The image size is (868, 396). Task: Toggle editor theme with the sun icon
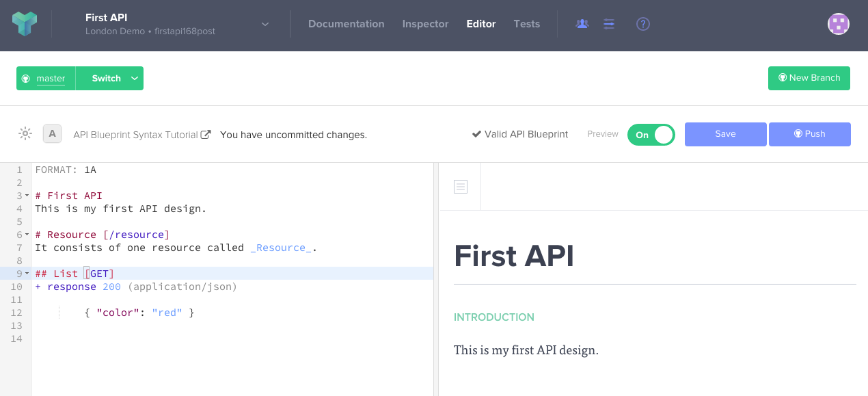coord(25,133)
